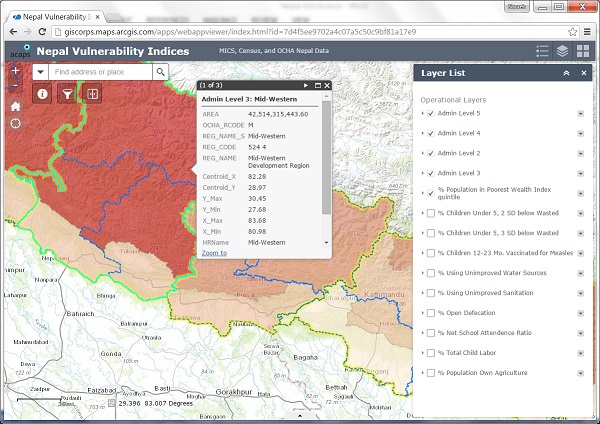The image size is (600, 424).
Task: Enable the % Total Child Labor layer
Action: (430, 352)
